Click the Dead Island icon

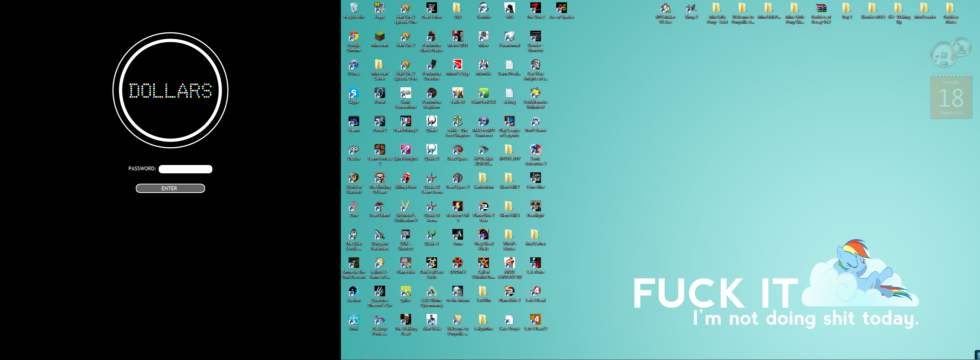(380, 209)
